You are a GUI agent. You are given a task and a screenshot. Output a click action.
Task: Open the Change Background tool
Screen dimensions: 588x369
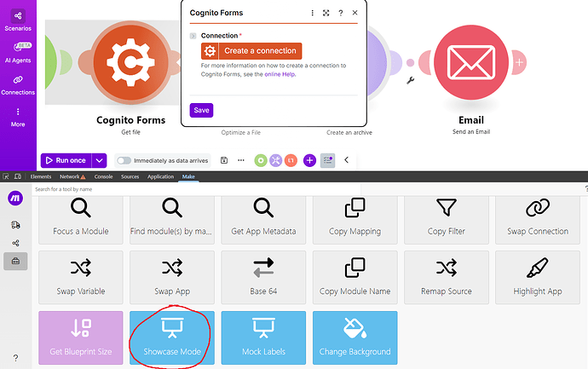pyautogui.click(x=355, y=337)
